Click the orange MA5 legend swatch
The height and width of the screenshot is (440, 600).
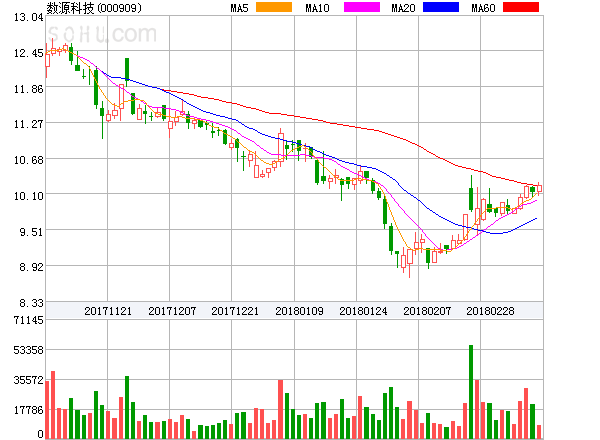274,7
